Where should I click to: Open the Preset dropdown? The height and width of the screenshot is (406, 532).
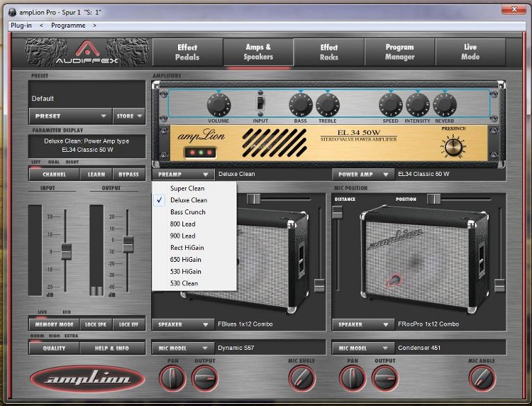coord(70,116)
